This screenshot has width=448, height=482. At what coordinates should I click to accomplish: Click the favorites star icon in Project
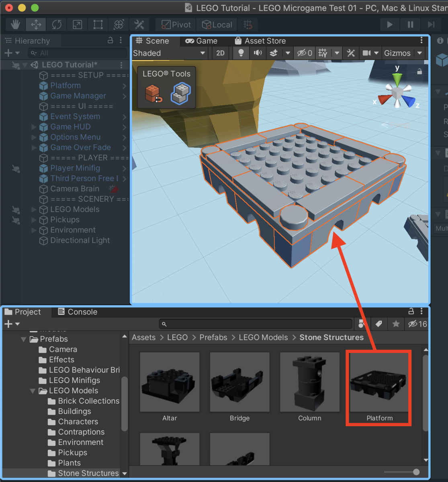pos(396,324)
